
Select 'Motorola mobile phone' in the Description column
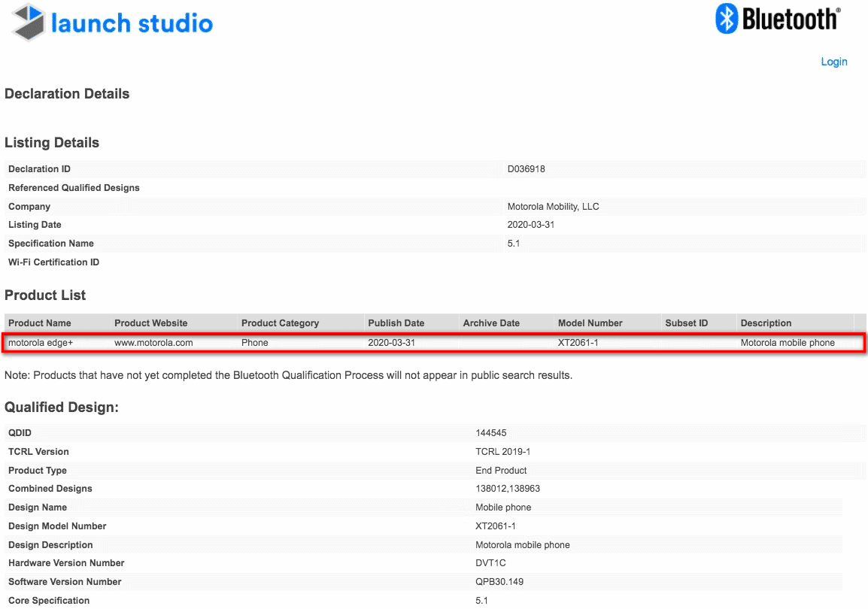788,343
